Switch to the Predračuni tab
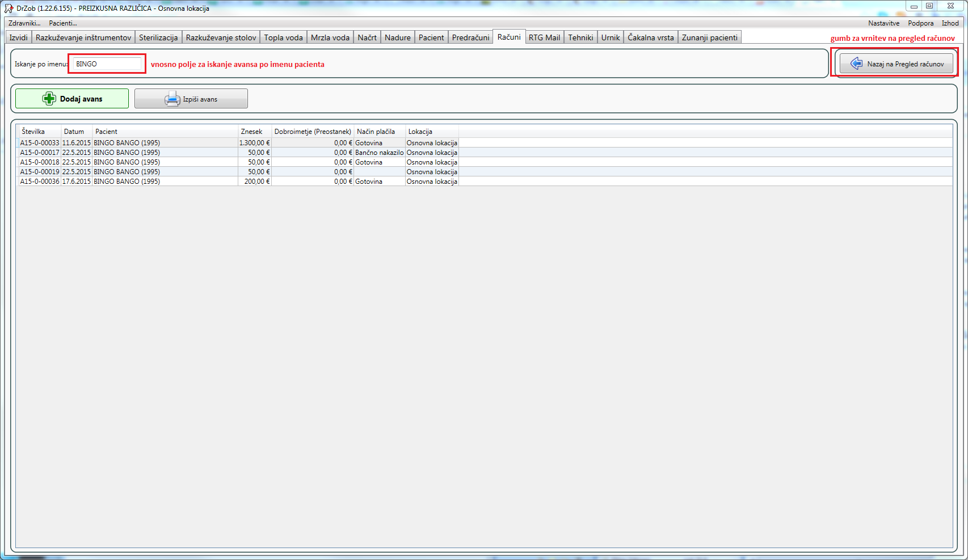The image size is (968, 560). [x=470, y=37]
